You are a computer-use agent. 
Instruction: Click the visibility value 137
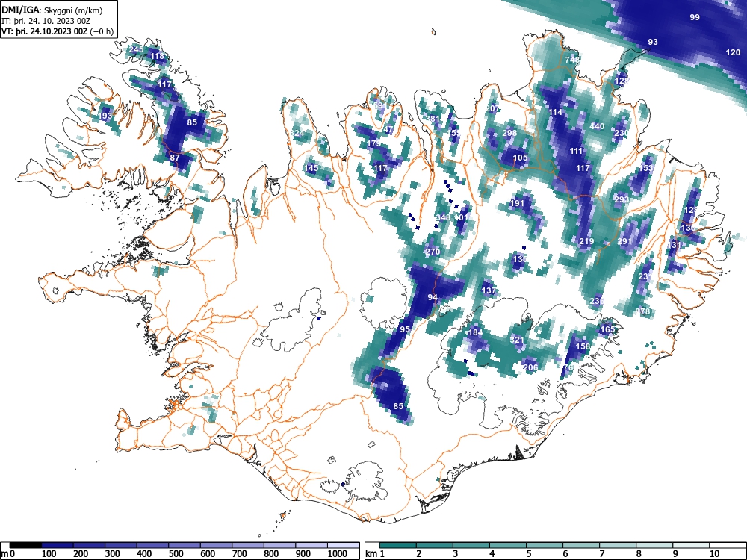point(489,290)
